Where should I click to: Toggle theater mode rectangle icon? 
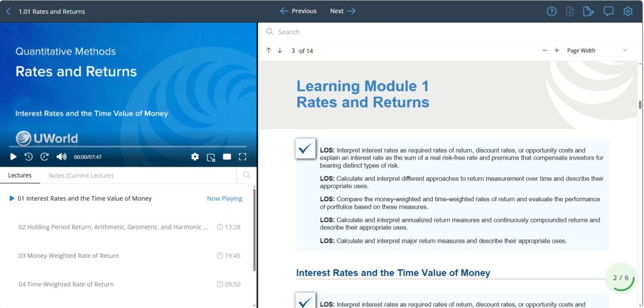(226, 157)
